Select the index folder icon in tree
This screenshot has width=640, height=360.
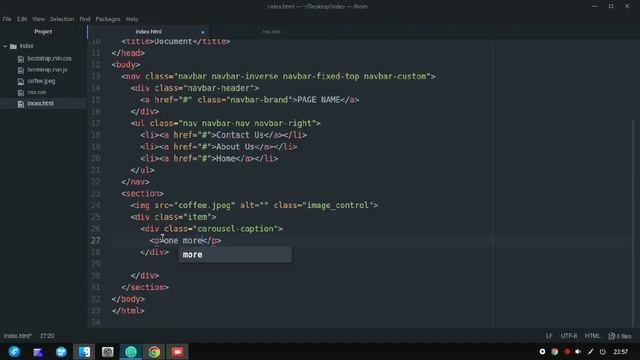pyautogui.click(x=13, y=46)
